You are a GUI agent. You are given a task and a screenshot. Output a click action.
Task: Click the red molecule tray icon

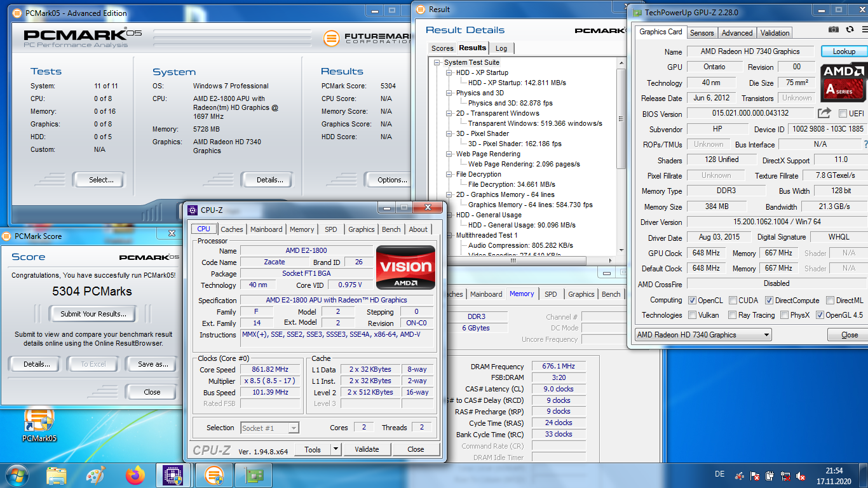pyautogui.click(x=739, y=475)
